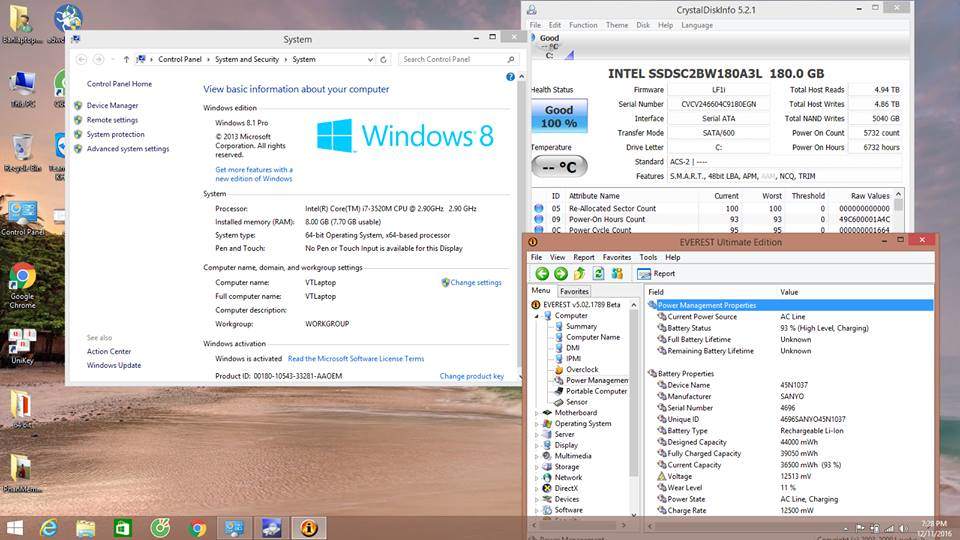The height and width of the screenshot is (540, 960).
Task: Go up one level in Control Panel
Action: [x=126, y=59]
